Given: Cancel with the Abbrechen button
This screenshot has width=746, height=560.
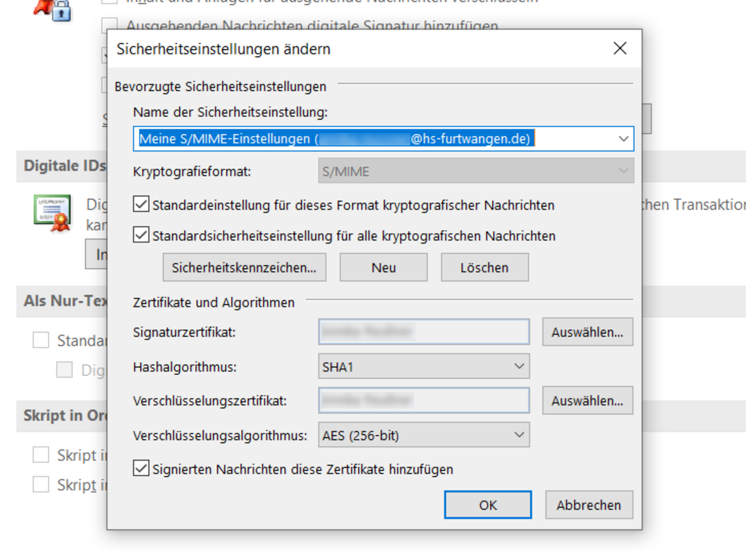Looking at the screenshot, I should pos(588,505).
